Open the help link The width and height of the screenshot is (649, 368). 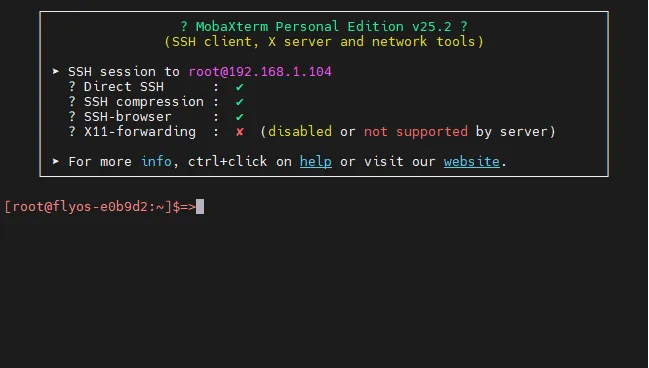pos(315,161)
